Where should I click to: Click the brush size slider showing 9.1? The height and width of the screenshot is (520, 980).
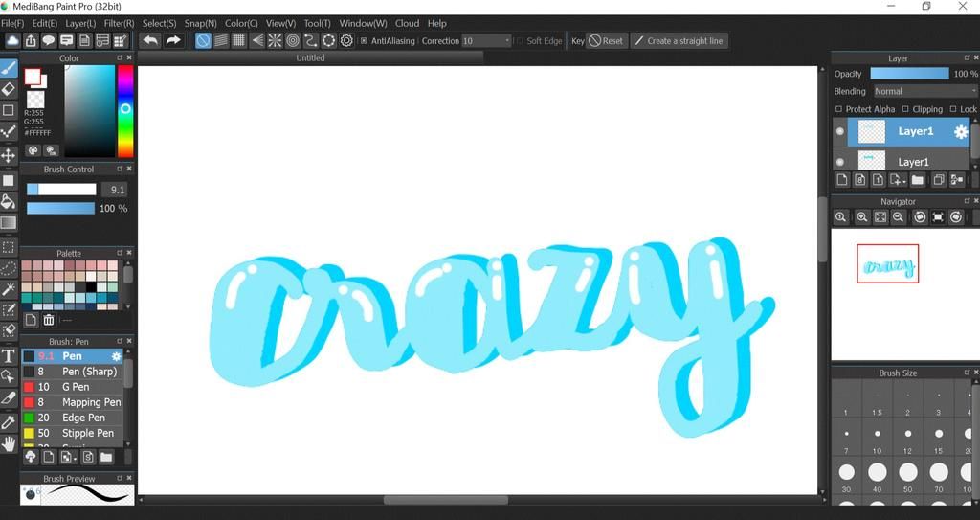click(x=61, y=190)
